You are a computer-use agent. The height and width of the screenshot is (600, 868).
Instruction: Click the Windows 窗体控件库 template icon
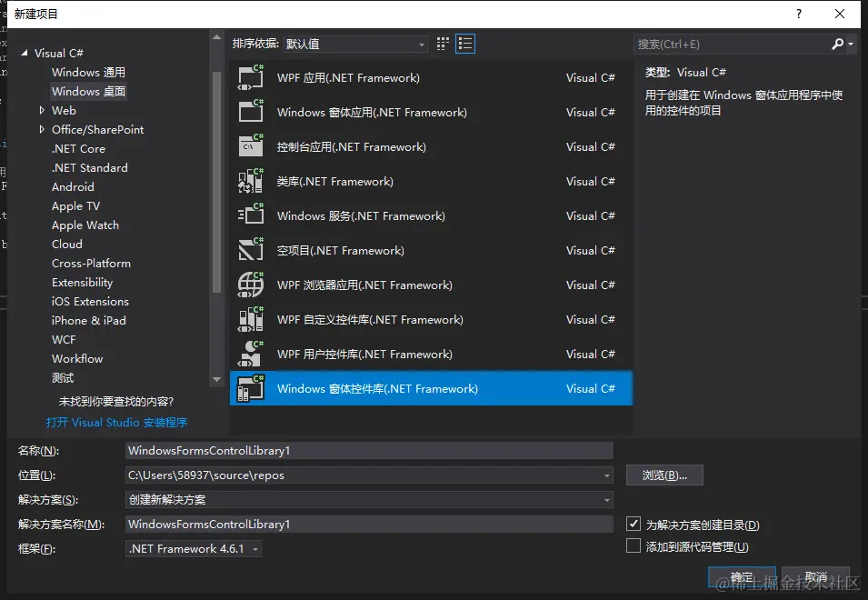tap(251, 388)
